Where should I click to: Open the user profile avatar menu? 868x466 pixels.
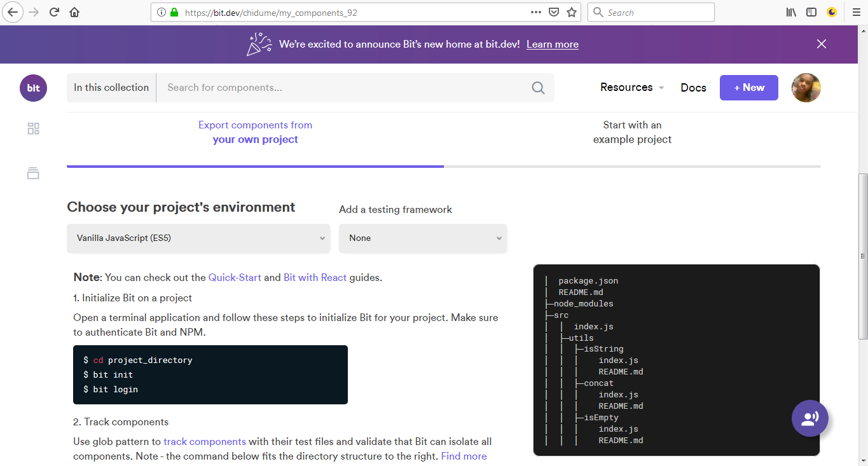click(x=806, y=88)
